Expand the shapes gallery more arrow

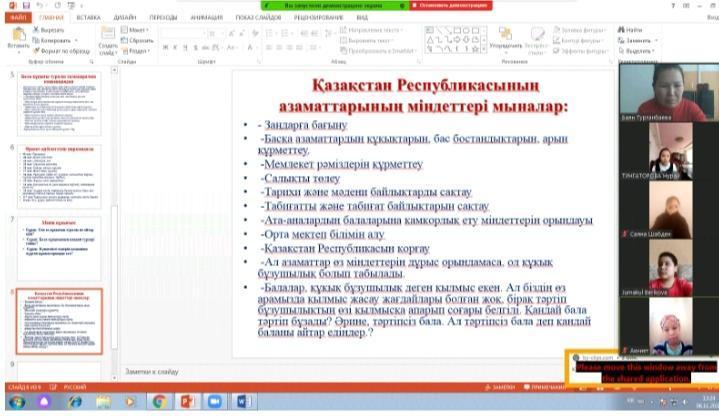[x=484, y=49]
